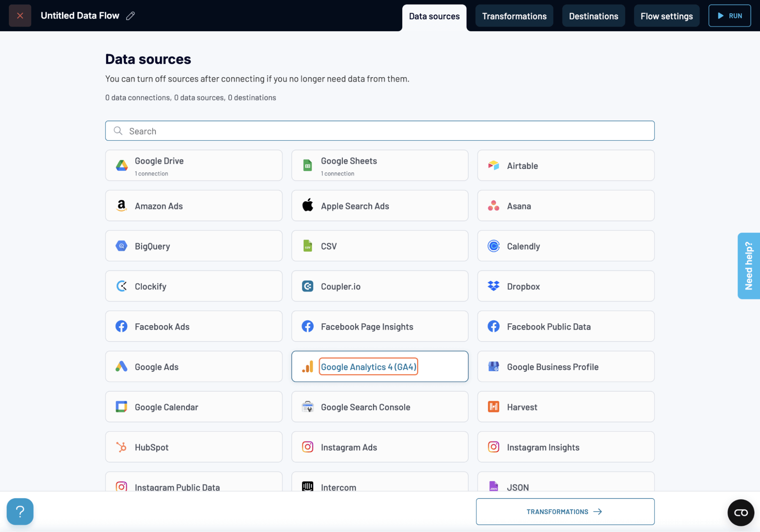The height and width of the screenshot is (532, 760).
Task: Select the Dropbox source icon
Action: [x=493, y=286]
